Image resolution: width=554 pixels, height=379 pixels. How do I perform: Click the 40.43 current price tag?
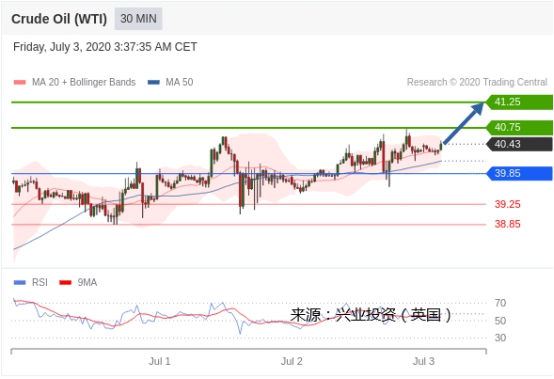tap(519, 144)
